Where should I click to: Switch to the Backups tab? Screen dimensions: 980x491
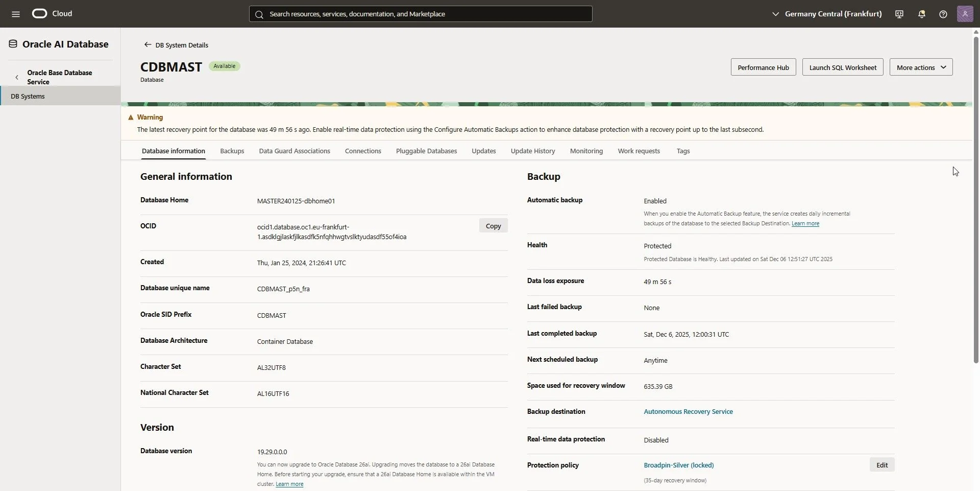tap(232, 151)
